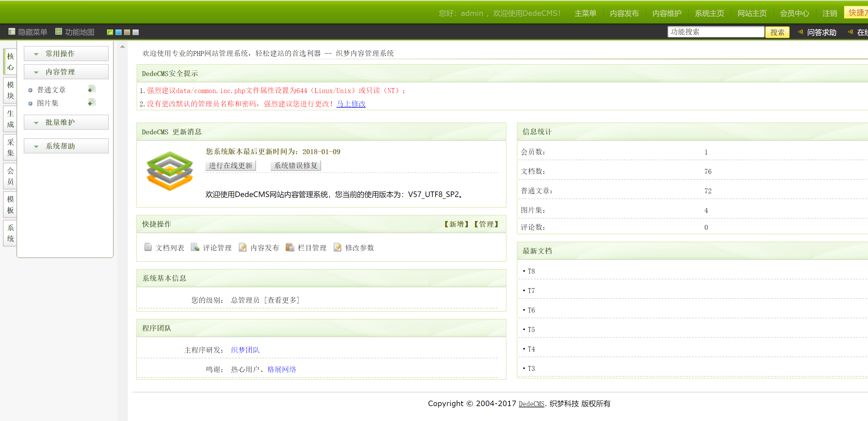The width and height of the screenshot is (868, 421).
Task: Select the tan skin swatch
Action: coord(127,32)
